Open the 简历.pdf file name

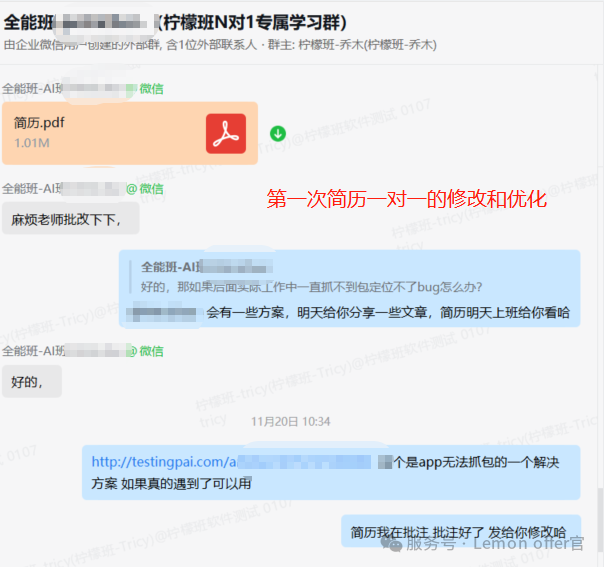coord(40,122)
